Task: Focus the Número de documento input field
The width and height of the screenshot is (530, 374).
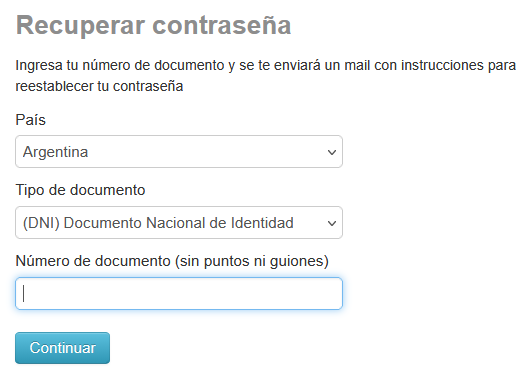Action: click(x=179, y=294)
